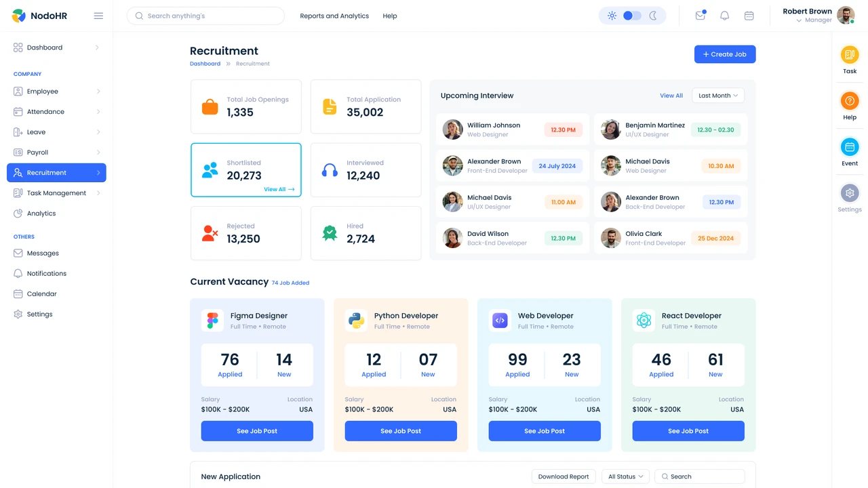Click Benjamin Martinez's 12.30 - 02.30 badge
The height and width of the screenshot is (488, 868).
point(716,129)
